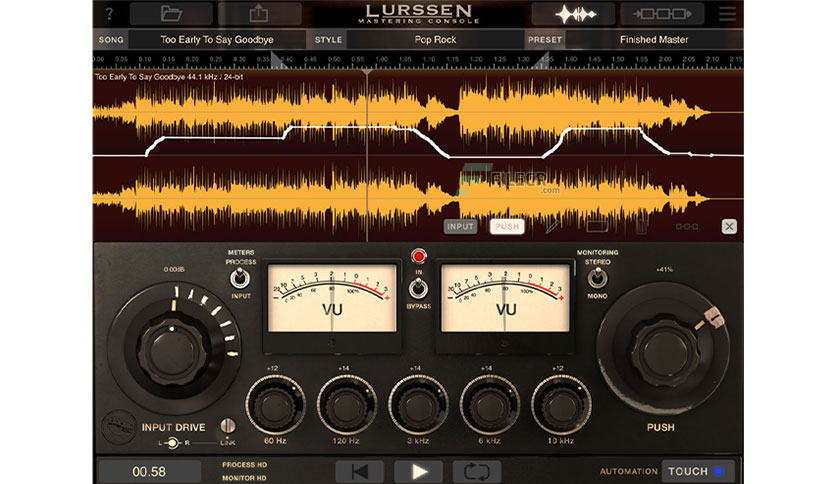This screenshot has width=836, height=484.
Task: Click the playhead marker on the ruler
Action: [367, 71]
